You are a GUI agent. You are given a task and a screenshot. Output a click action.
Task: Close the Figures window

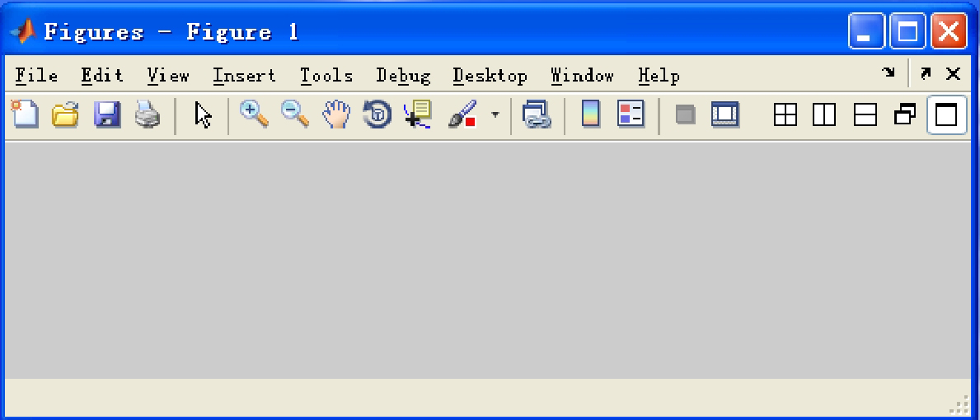coord(949,30)
